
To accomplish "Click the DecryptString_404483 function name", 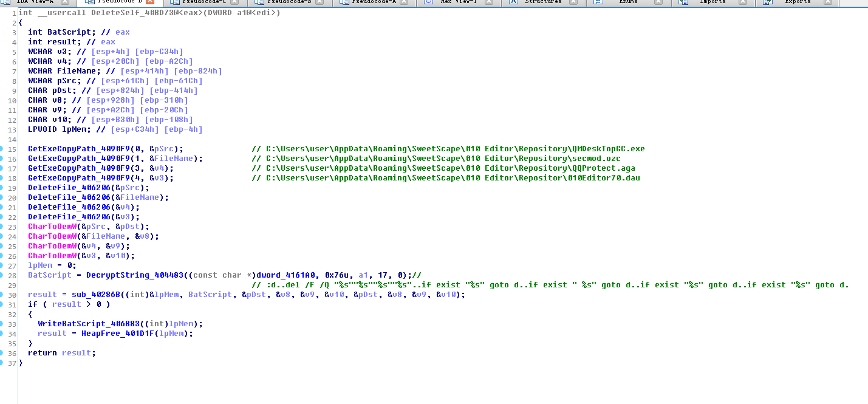I will 134,275.
